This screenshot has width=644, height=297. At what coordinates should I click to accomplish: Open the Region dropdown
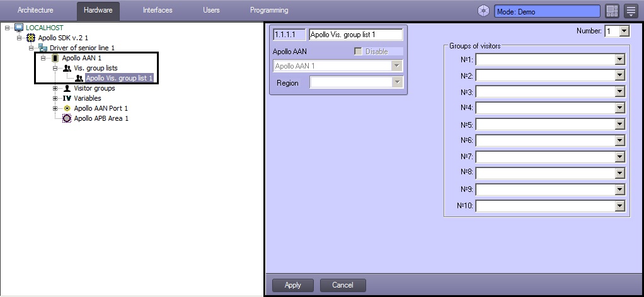click(x=397, y=82)
